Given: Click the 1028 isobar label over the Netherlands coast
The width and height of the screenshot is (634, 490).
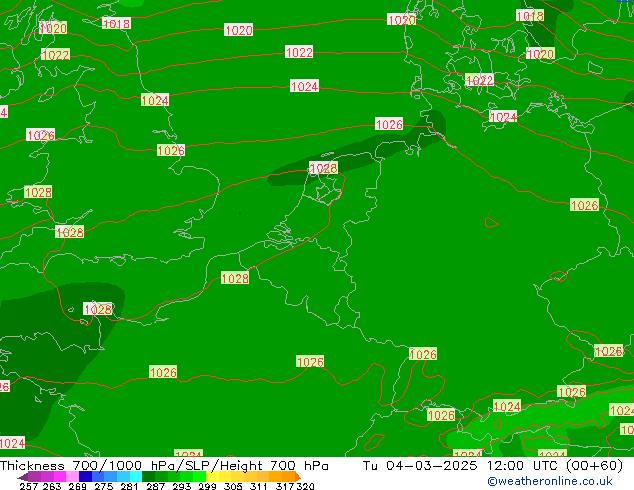Looking at the screenshot, I should [x=323, y=168].
